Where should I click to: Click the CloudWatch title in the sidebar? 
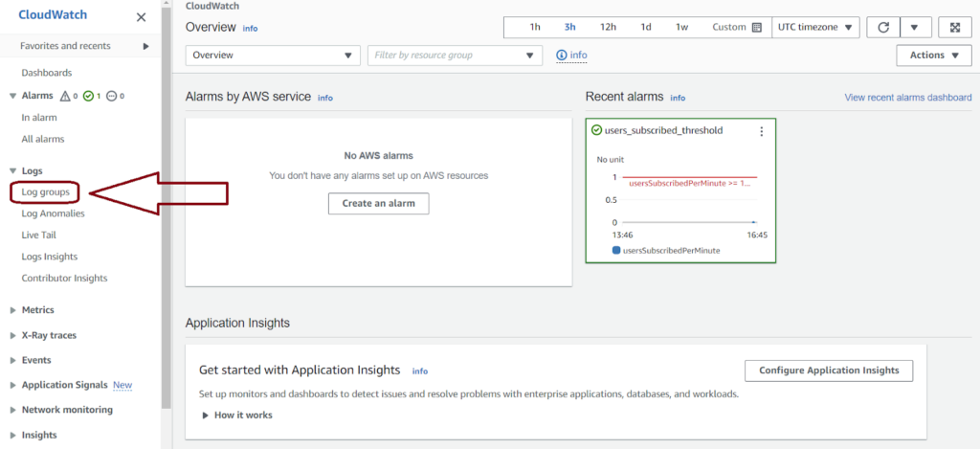(x=54, y=15)
